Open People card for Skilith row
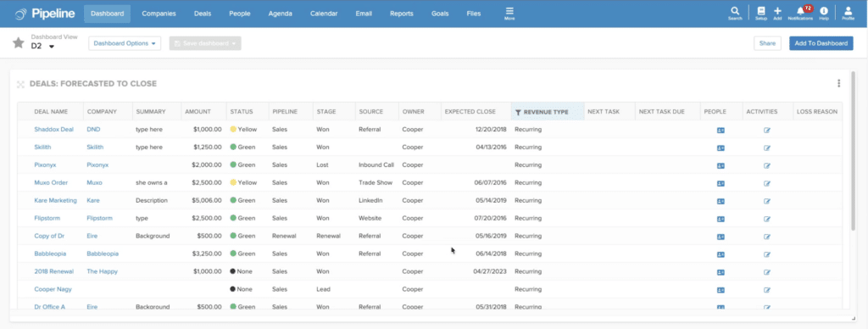Screen dimensions: 868x329 click(721, 148)
